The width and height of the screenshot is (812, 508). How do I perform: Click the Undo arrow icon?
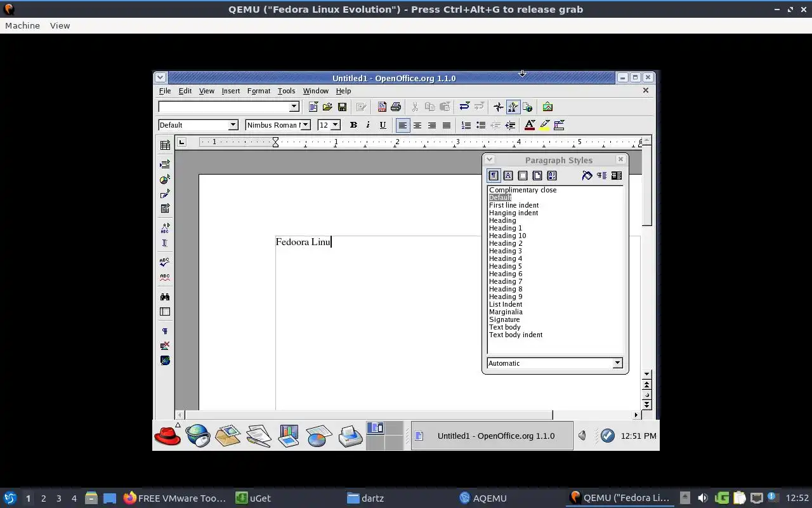464,107
